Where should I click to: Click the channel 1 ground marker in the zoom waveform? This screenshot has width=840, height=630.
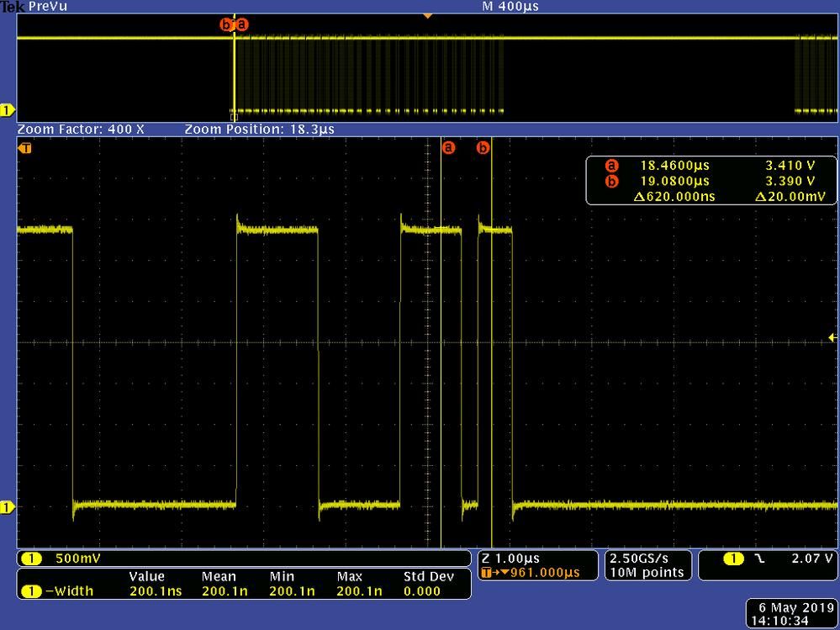point(7,507)
